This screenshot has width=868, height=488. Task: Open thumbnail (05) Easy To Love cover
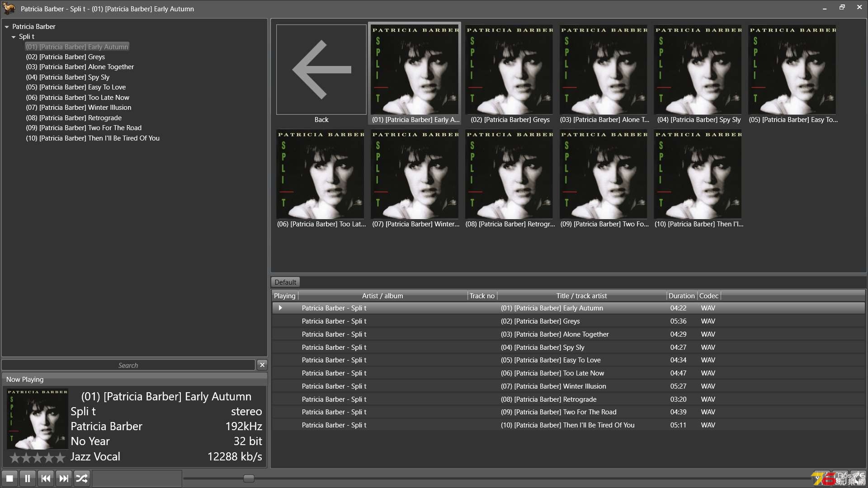coord(793,70)
